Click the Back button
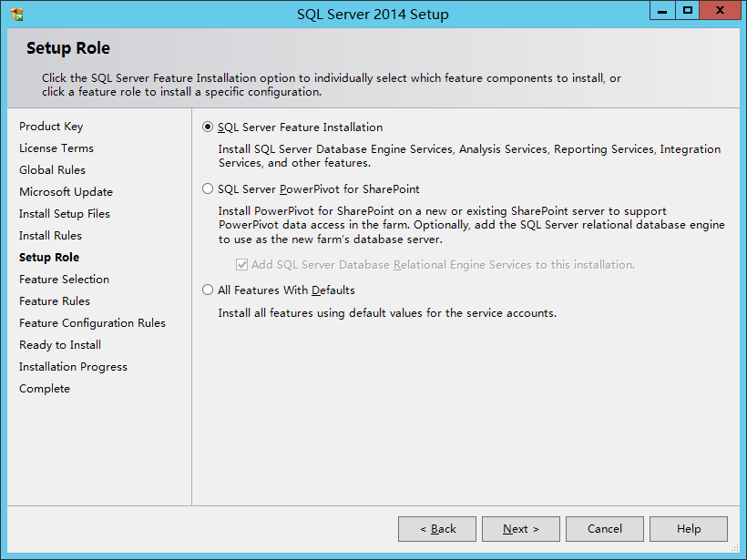 coord(437,529)
